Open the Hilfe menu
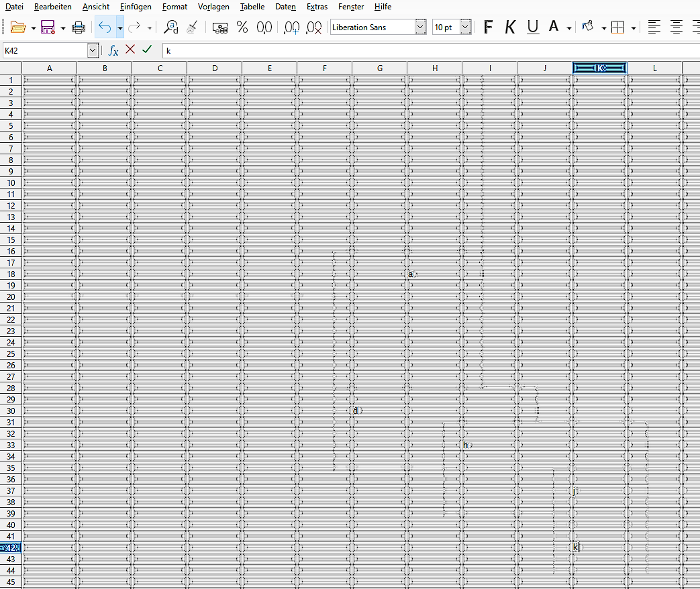Image resolution: width=700 pixels, height=589 pixels. tap(383, 7)
